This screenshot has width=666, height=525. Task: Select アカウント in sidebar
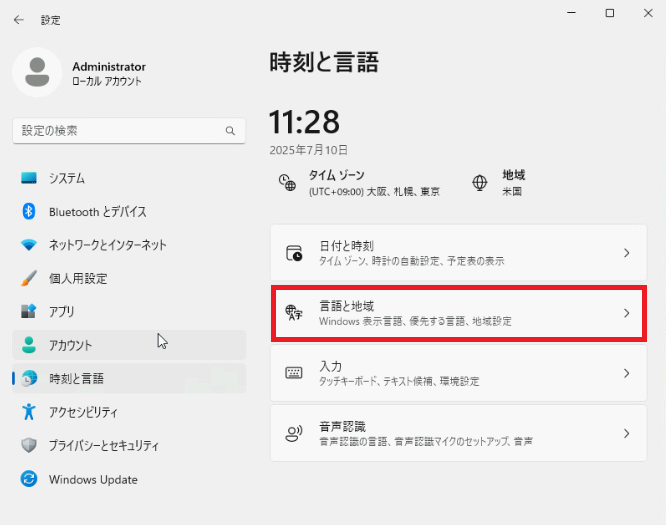129,345
